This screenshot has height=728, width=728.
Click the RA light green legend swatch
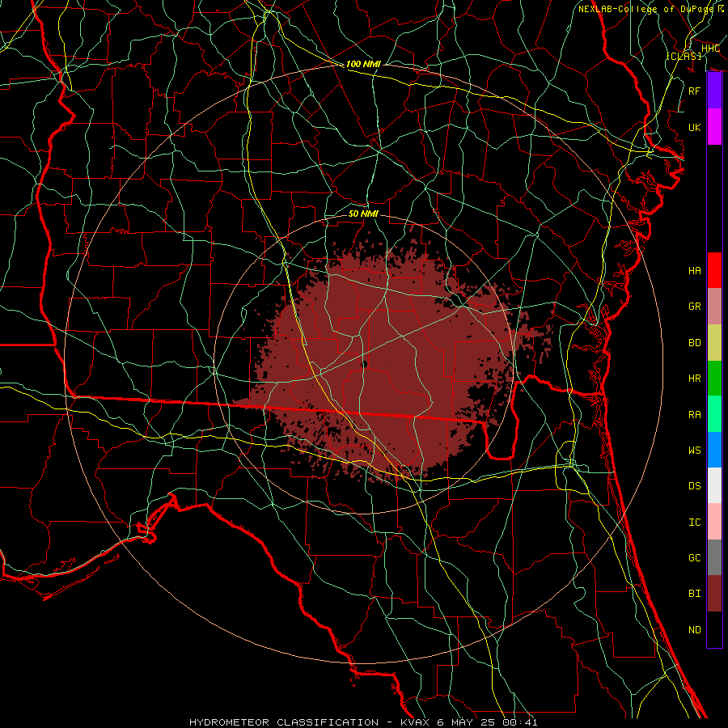pyautogui.click(x=714, y=414)
